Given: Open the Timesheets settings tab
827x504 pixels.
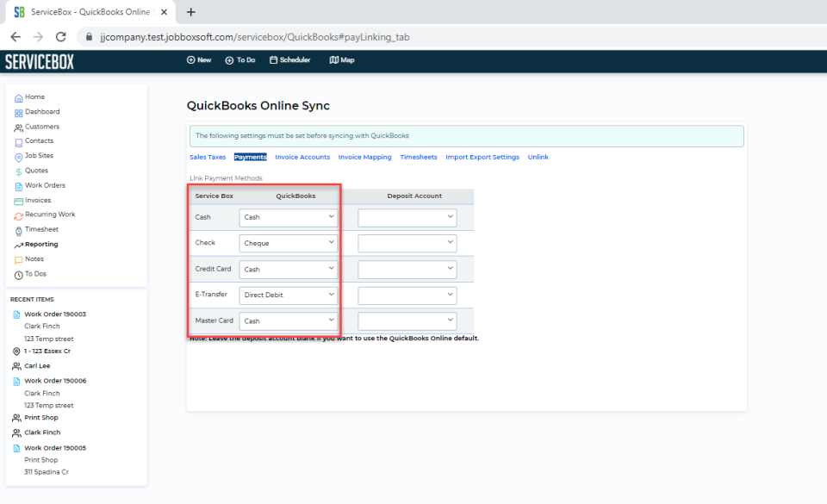Looking at the screenshot, I should 419,157.
